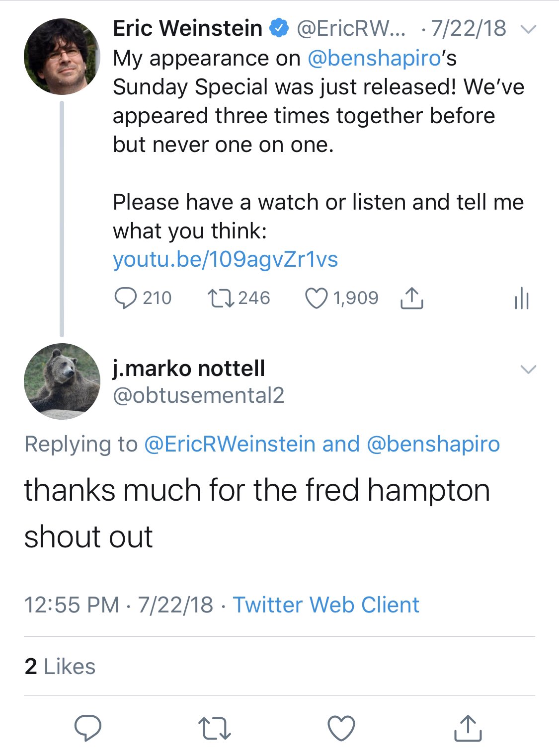
Task: Open Eric Weinstein's profile photo
Action: 62,57
